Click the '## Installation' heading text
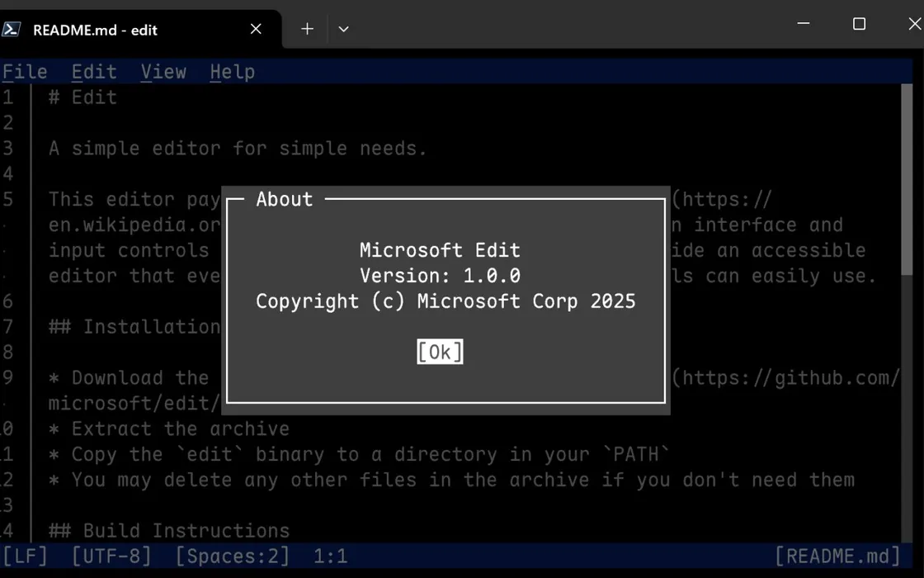924x578 pixels. click(134, 327)
